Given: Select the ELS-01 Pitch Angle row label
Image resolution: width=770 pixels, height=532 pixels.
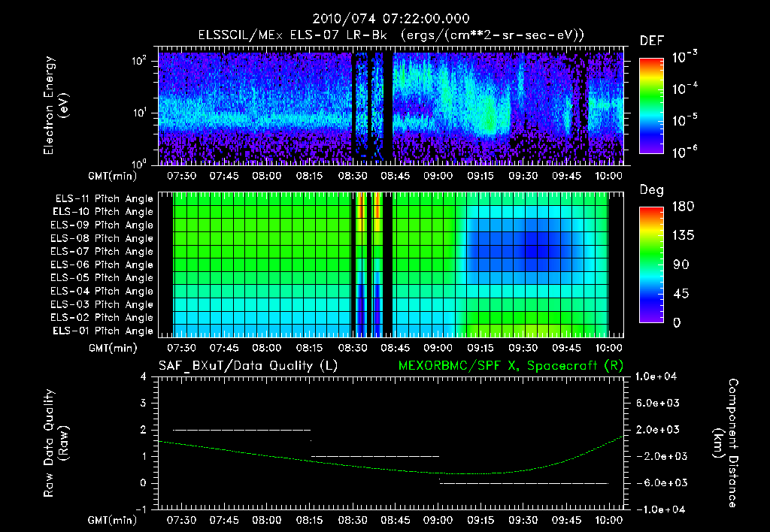Looking at the screenshot, I should click(x=102, y=331).
